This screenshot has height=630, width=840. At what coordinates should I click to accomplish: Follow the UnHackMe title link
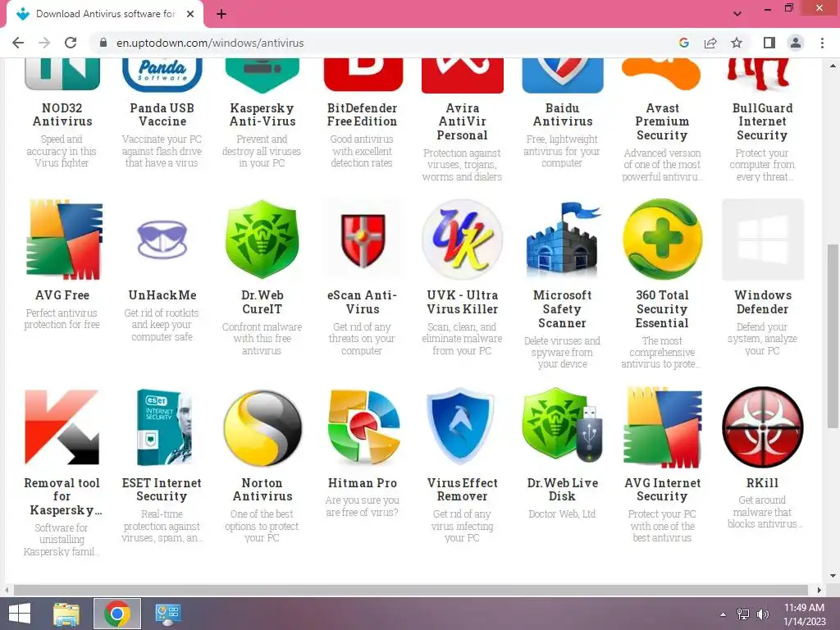162,295
